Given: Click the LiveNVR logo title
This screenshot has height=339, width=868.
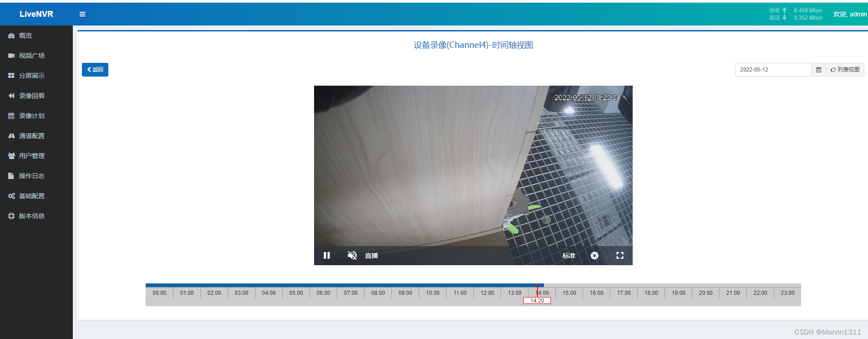Looking at the screenshot, I should tap(36, 14).
